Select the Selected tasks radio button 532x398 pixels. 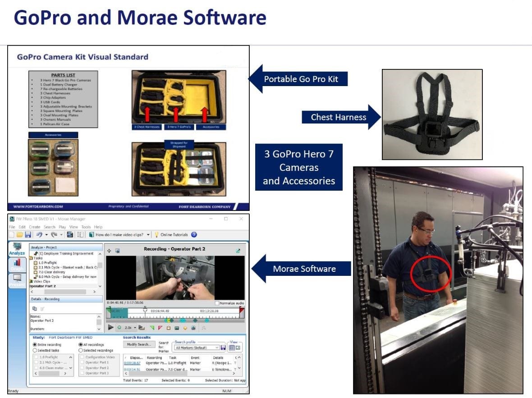[x=35, y=350]
